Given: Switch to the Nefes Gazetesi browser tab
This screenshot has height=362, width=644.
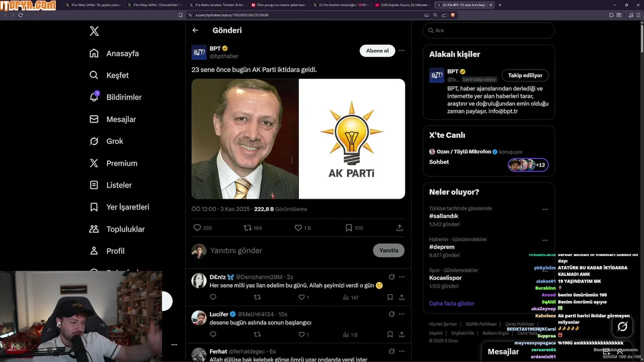Looking at the screenshot, I should click(216, 5).
